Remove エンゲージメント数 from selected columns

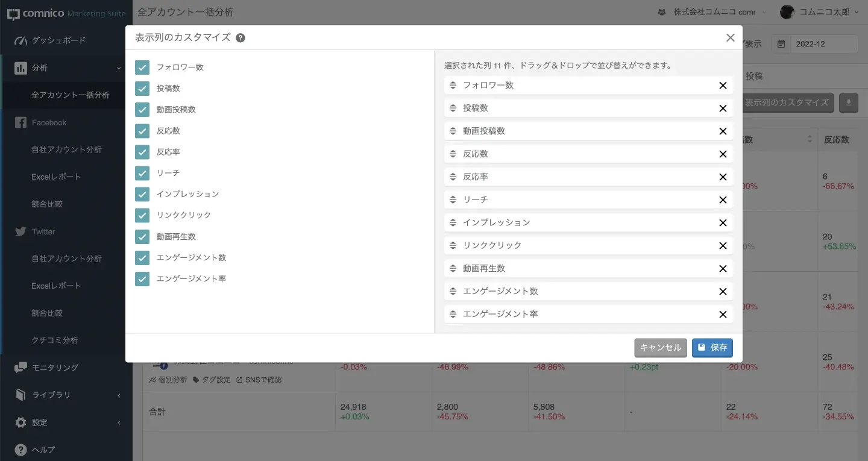[x=723, y=292]
